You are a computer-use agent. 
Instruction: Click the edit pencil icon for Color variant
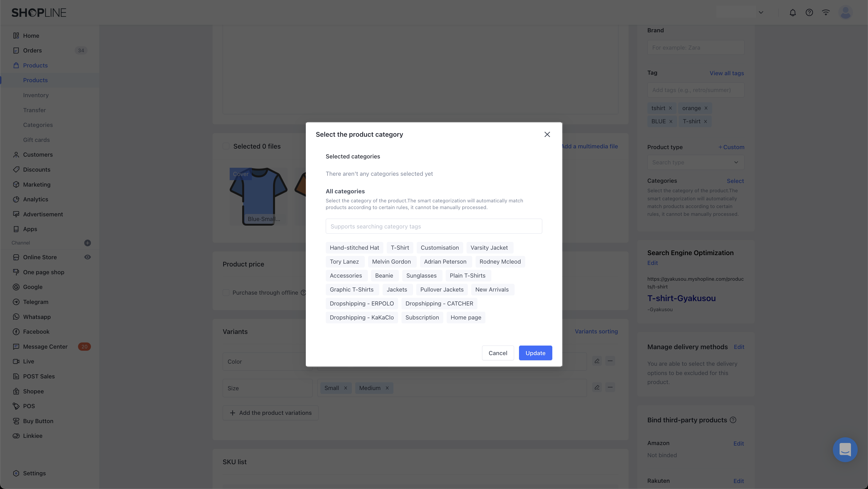tap(597, 361)
